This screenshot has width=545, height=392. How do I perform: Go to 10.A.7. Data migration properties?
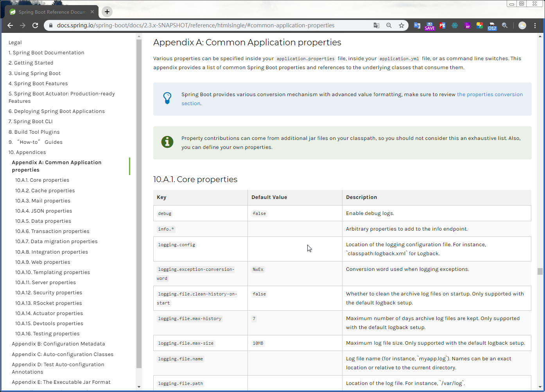(x=56, y=242)
